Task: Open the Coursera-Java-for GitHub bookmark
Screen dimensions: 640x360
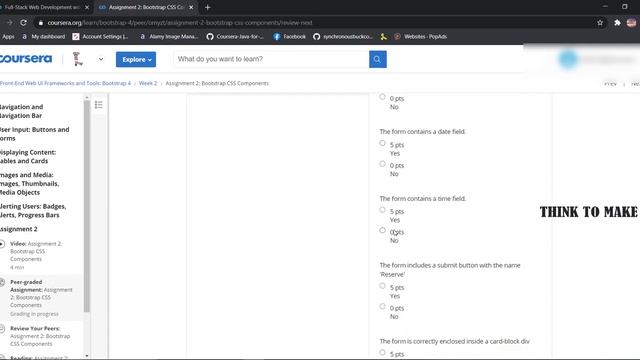Action: point(235,37)
